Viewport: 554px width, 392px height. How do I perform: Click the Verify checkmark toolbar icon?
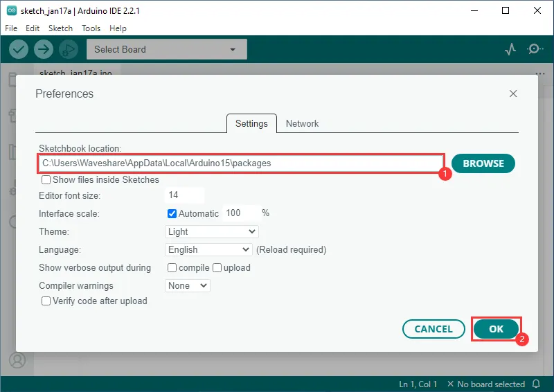coord(19,49)
